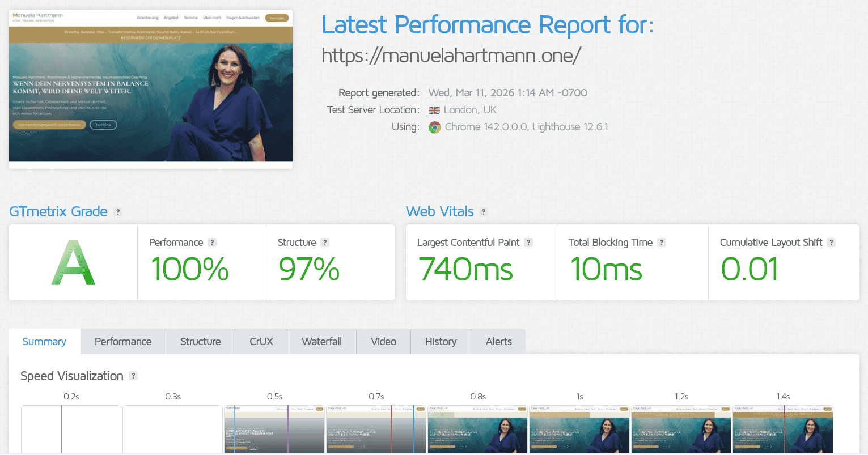Open Performance score help question mark

212,243
